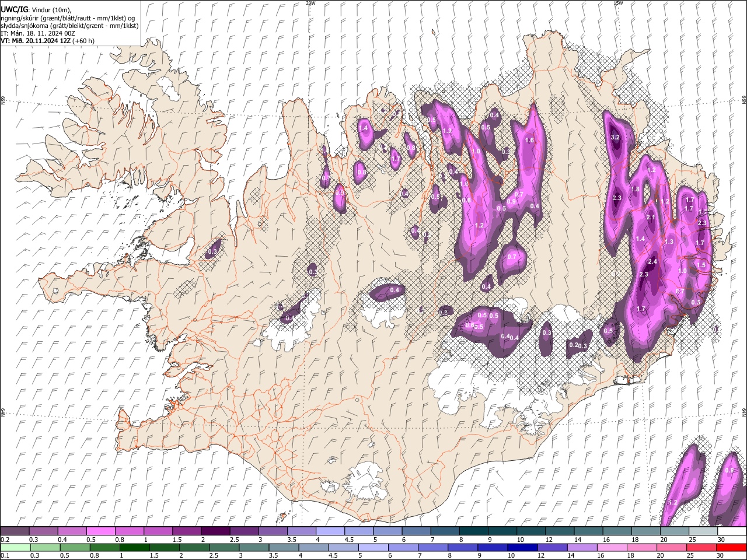
Task: Click the 'UWC/IG: Vindur (10m),' title line
Action: tap(37, 9)
